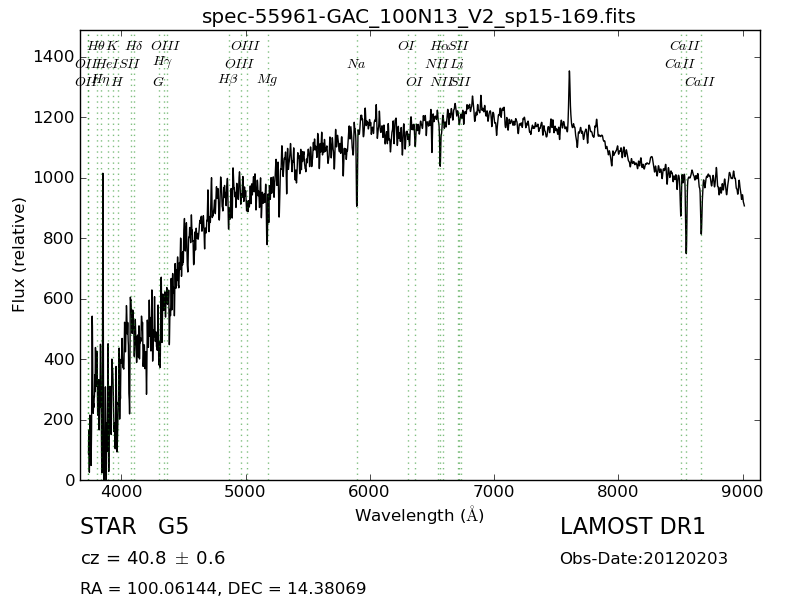The width and height of the screenshot is (800, 600).
Task: Click the 'Obs-Date:20120203' text
Action: pyautogui.click(x=644, y=558)
